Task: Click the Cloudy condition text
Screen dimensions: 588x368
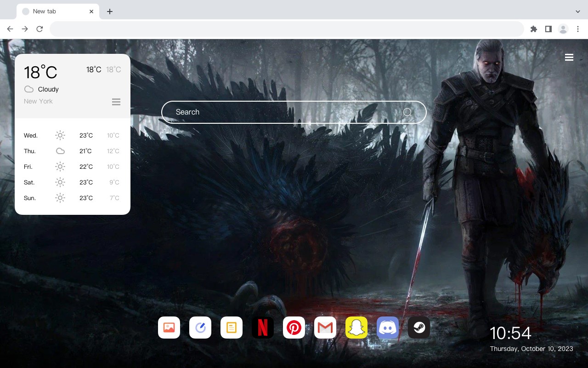Action: tap(48, 89)
